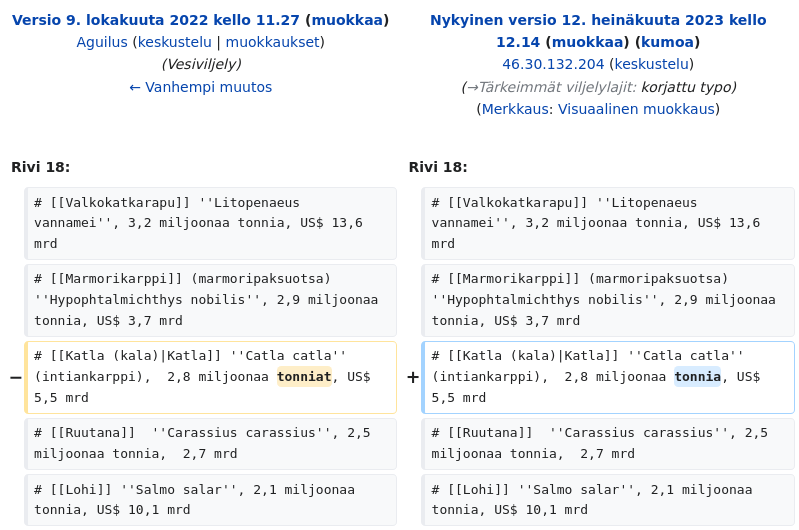Open Visuaalinen muokkaus tag link
This screenshot has width=799, height=530.
coord(636,109)
